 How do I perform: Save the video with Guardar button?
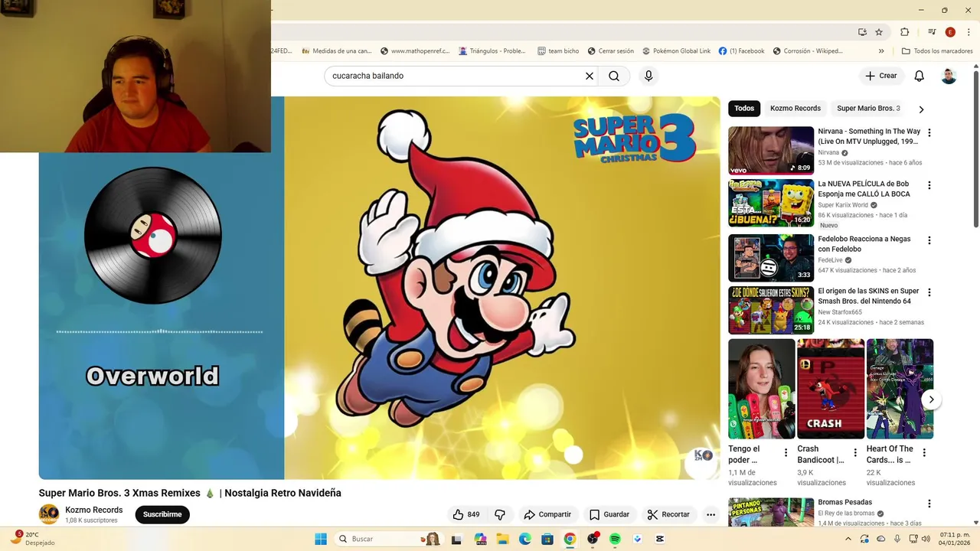coord(609,514)
